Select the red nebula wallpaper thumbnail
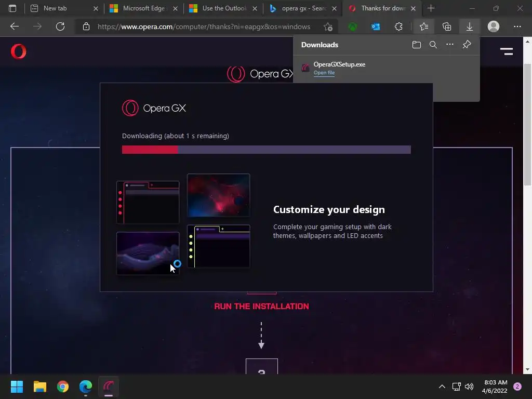The width and height of the screenshot is (532, 399). (x=219, y=195)
